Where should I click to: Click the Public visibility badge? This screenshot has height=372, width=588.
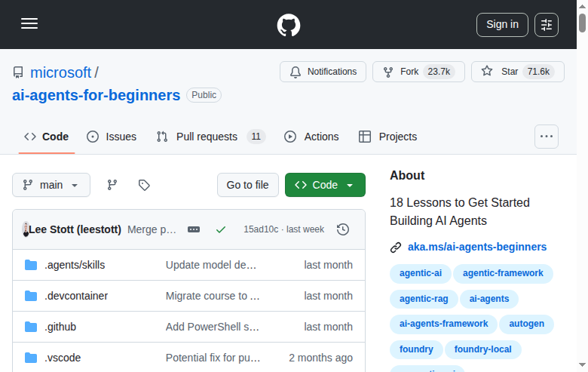point(204,95)
